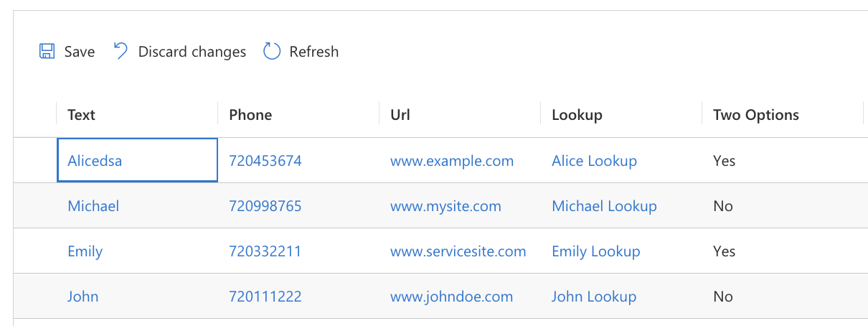Select the Url column header
Viewport: 868px width, 326px height.
tap(400, 115)
